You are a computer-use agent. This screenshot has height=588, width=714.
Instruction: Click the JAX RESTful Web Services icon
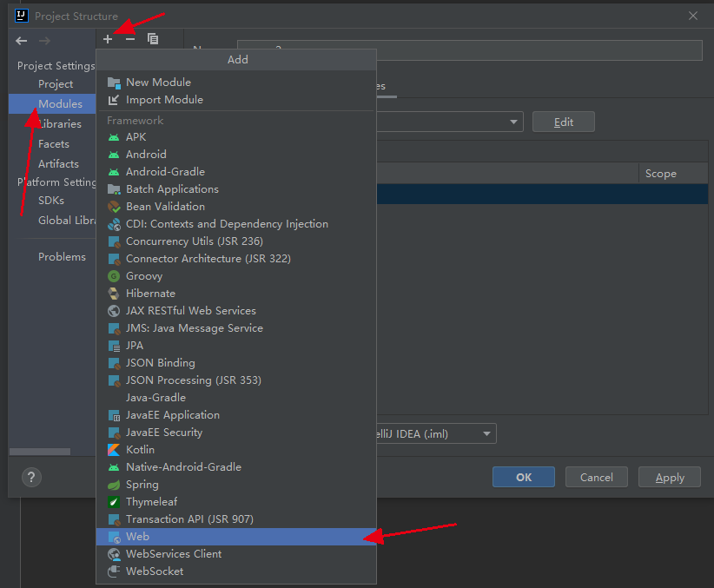pyautogui.click(x=114, y=311)
